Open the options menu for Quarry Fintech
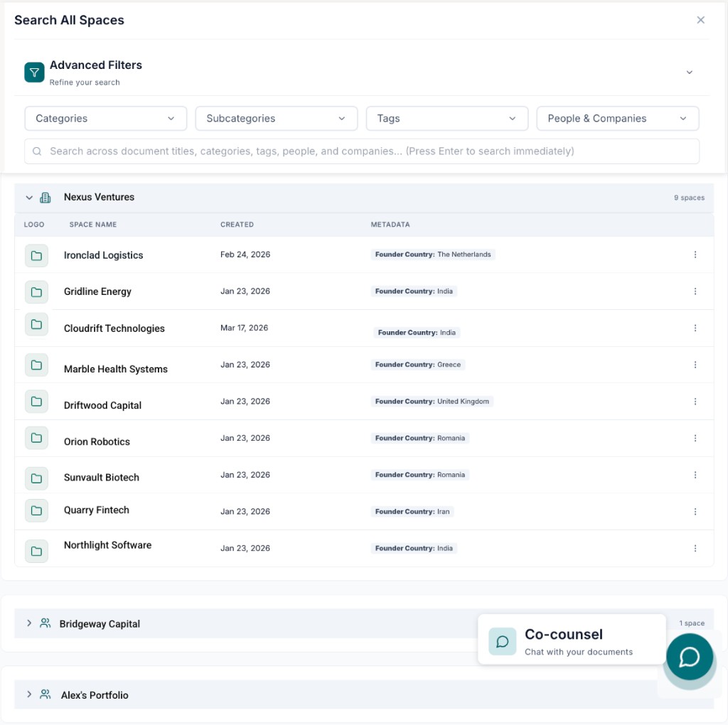Viewport: 728px width, 725px height. point(695,511)
